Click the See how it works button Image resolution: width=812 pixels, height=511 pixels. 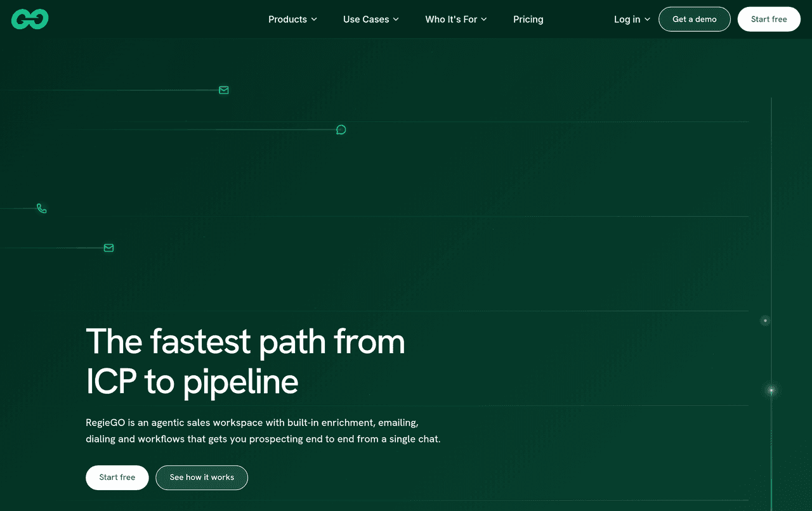pyautogui.click(x=202, y=477)
